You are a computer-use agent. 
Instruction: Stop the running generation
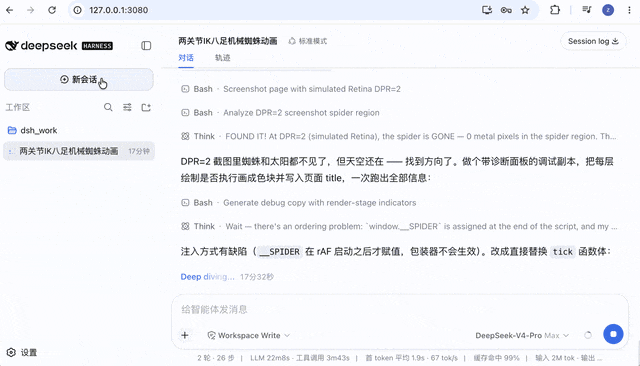click(x=613, y=335)
